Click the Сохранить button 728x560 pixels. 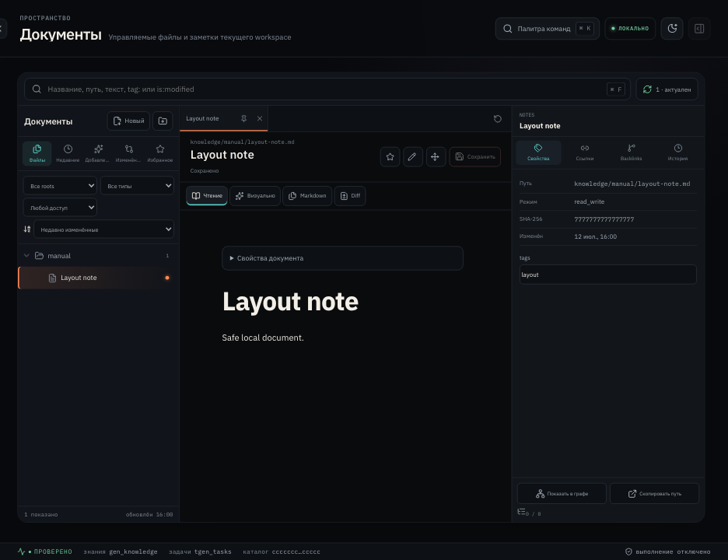point(475,157)
